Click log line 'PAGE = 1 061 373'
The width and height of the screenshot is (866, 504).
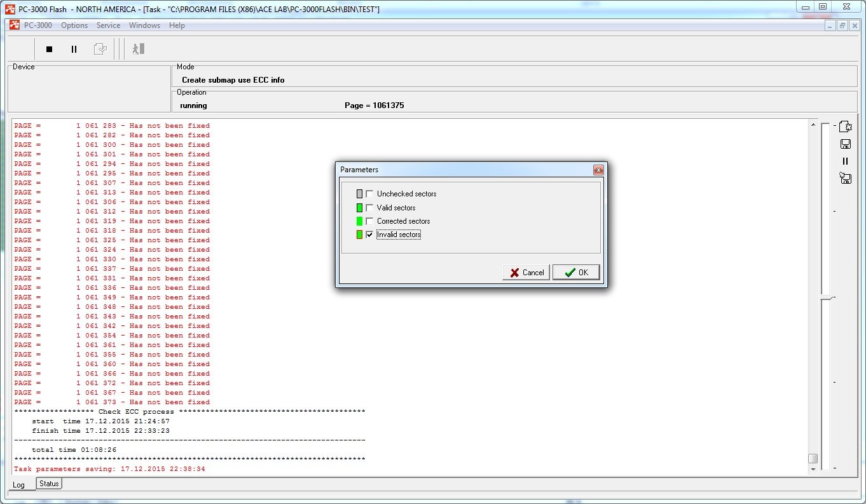click(112, 402)
